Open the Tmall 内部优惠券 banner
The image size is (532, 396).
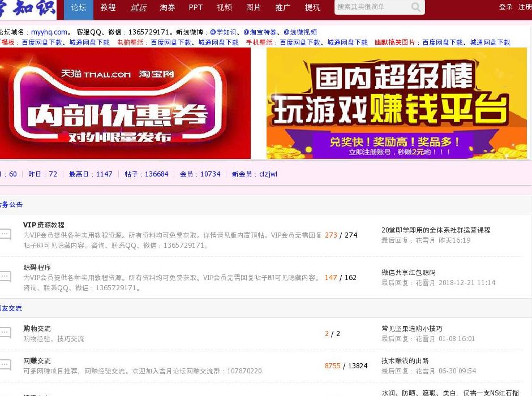click(x=125, y=103)
